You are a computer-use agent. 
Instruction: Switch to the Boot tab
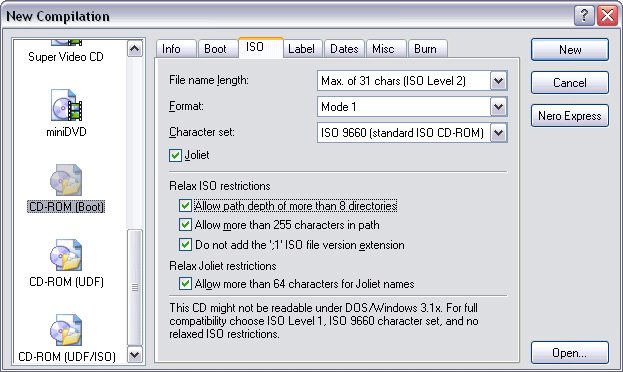point(218,49)
